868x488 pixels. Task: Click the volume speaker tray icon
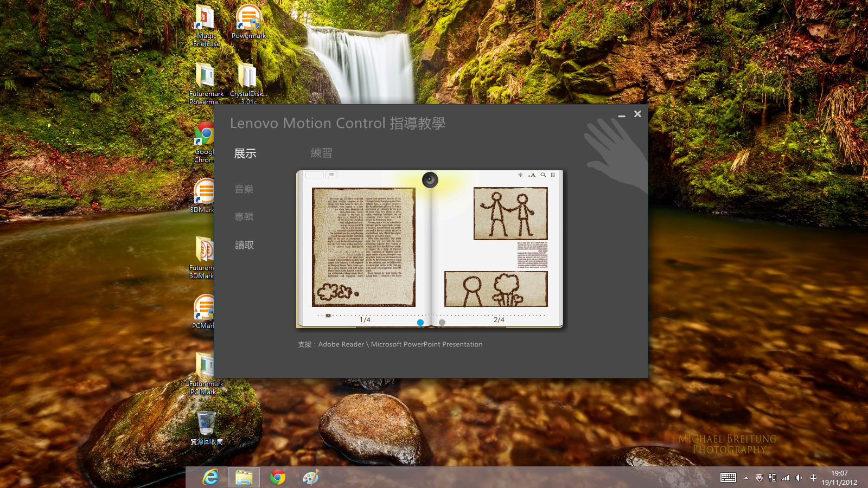click(799, 478)
